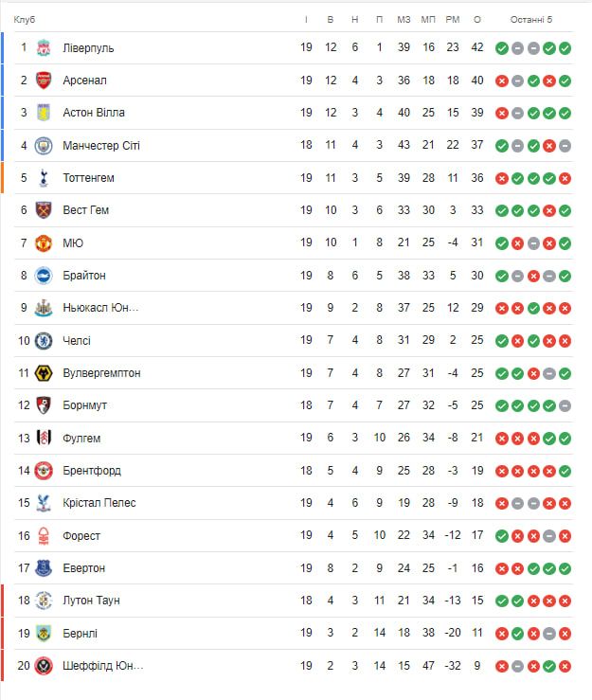Viewport: 592px width, 700px height.
Task: Click the Arsenal club crest icon
Action: 44,81
